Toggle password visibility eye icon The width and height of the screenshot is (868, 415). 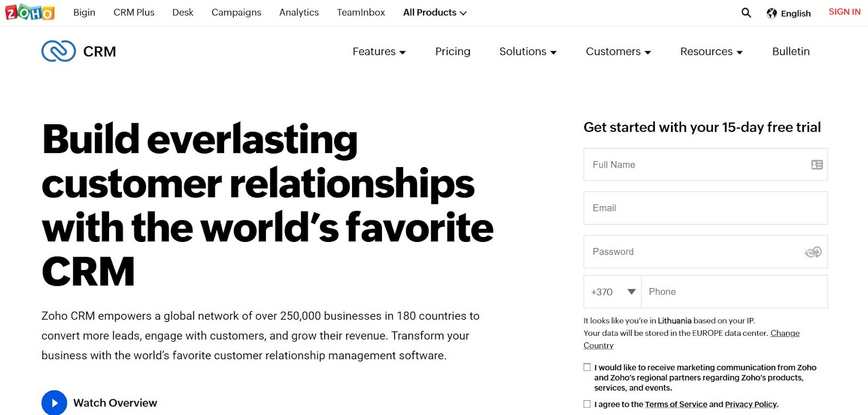coord(813,252)
